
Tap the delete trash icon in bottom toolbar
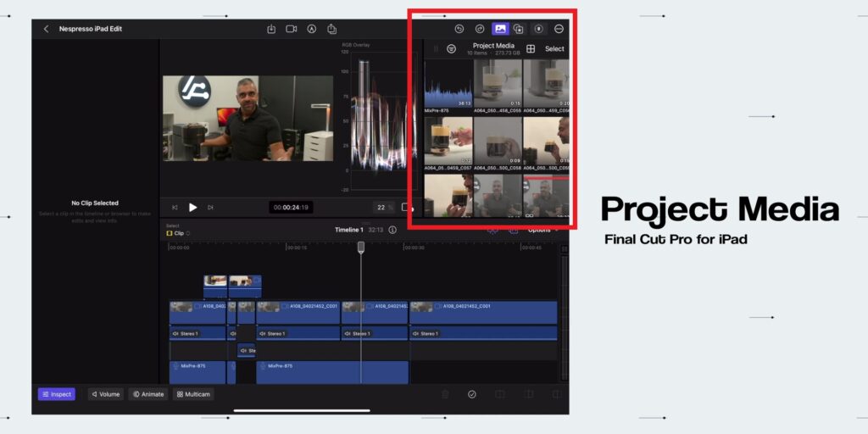tap(444, 394)
